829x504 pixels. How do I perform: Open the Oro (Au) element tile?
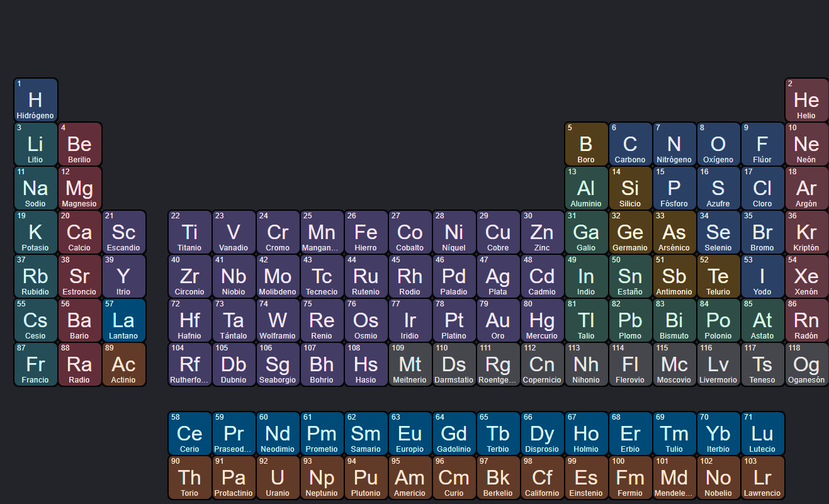[x=498, y=320]
